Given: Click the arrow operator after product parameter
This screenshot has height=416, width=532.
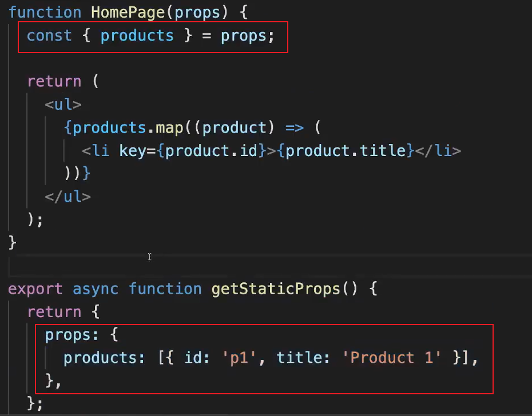Looking at the screenshot, I should [x=294, y=127].
